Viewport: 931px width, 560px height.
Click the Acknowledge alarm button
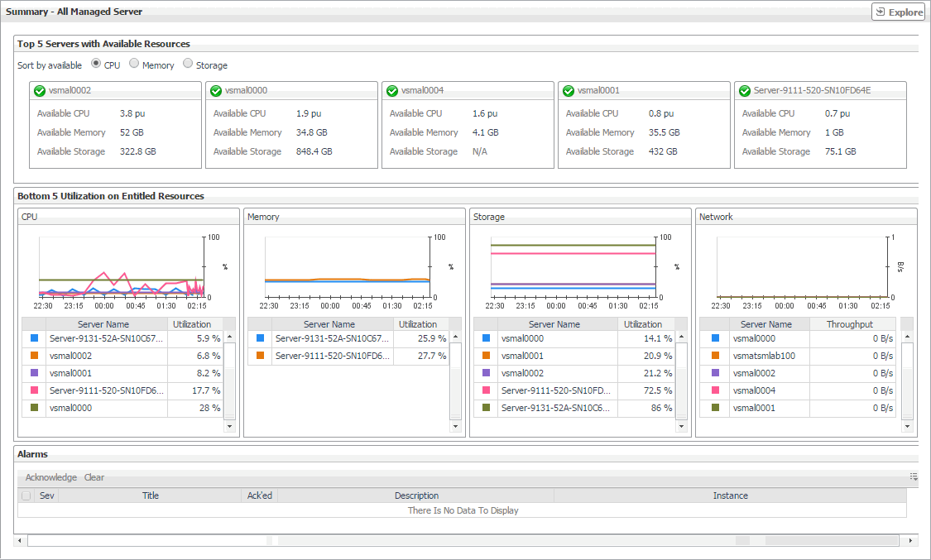tap(50, 477)
